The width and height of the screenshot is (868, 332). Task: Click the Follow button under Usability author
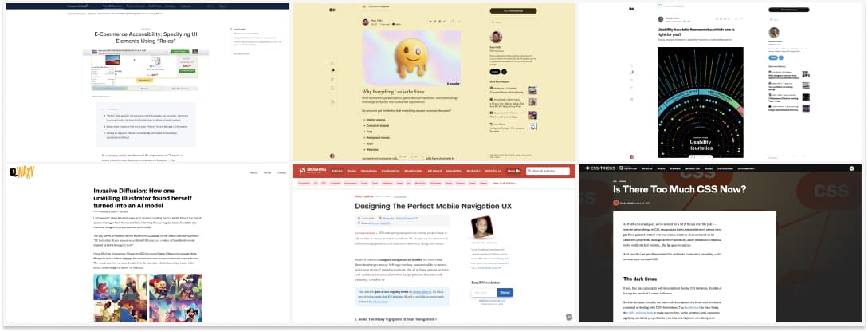coord(772,57)
